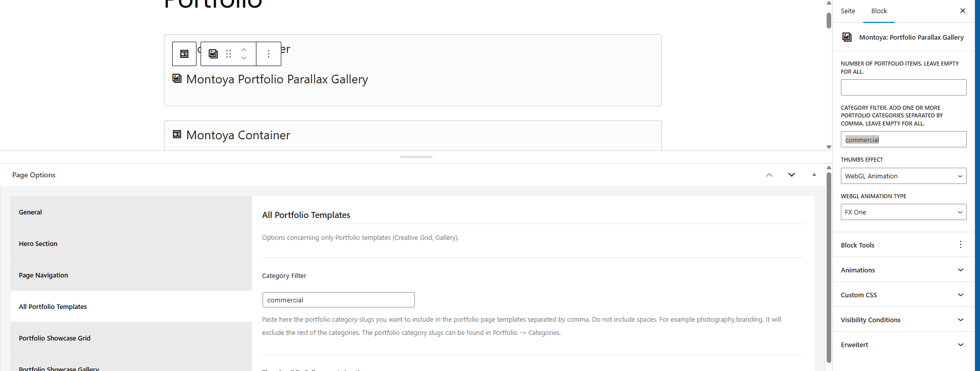Expand Visibility Conditions section
The height and width of the screenshot is (371, 980).
click(x=903, y=320)
